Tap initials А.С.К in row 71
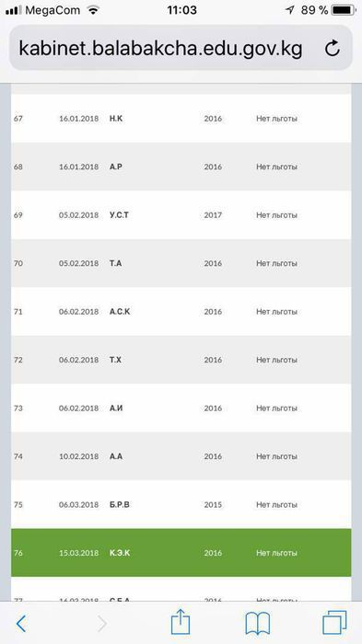The height and width of the screenshot is (644, 362). [120, 311]
